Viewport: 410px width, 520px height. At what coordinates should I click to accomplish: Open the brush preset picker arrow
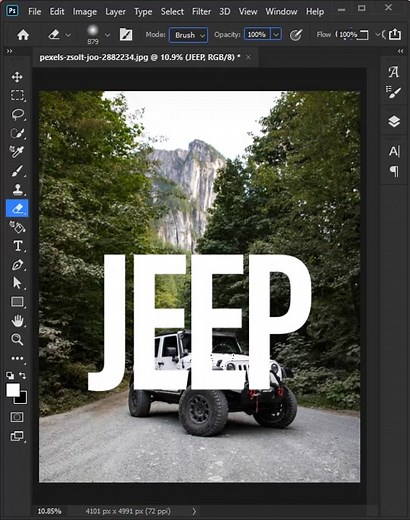click(107, 35)
